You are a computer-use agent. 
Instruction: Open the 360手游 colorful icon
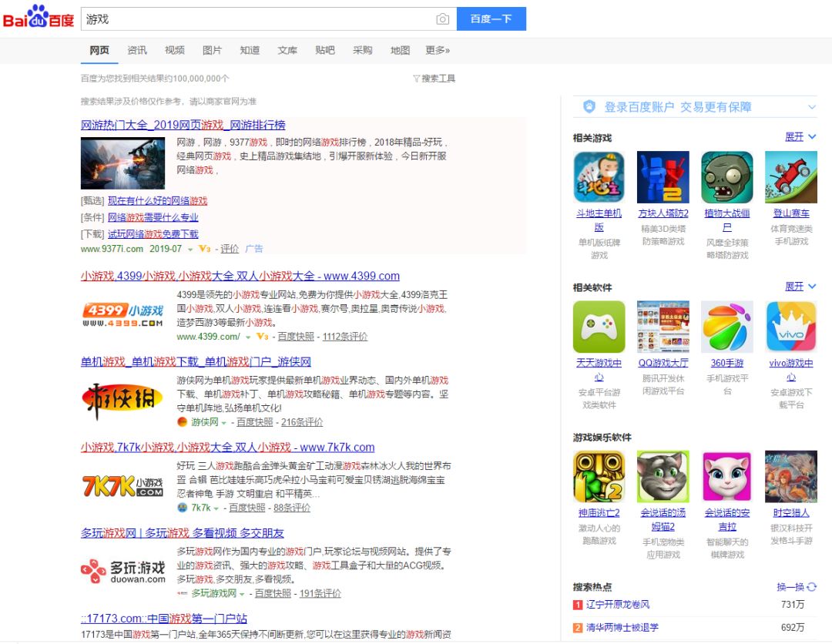point(727,327)
